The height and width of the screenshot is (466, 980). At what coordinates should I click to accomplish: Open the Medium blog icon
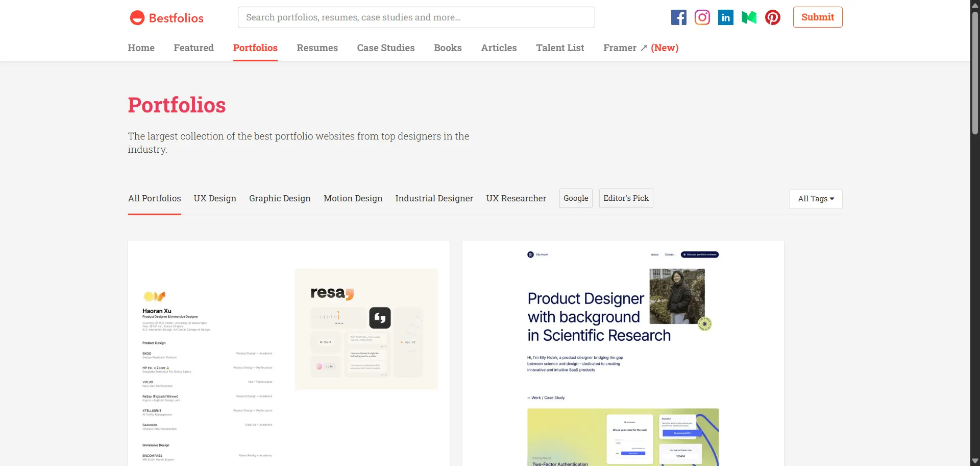pos(749,17)
